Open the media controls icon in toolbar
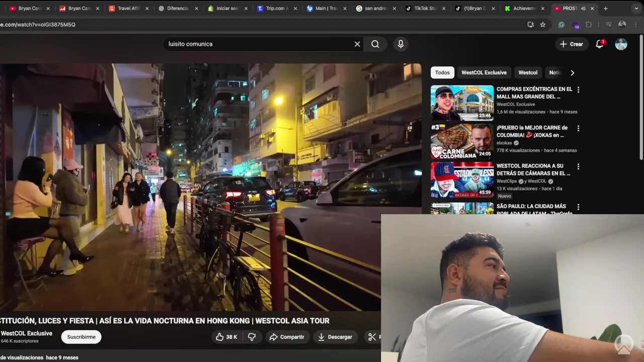Viewport: 644px width, 362px height. (x=608, y=25)
